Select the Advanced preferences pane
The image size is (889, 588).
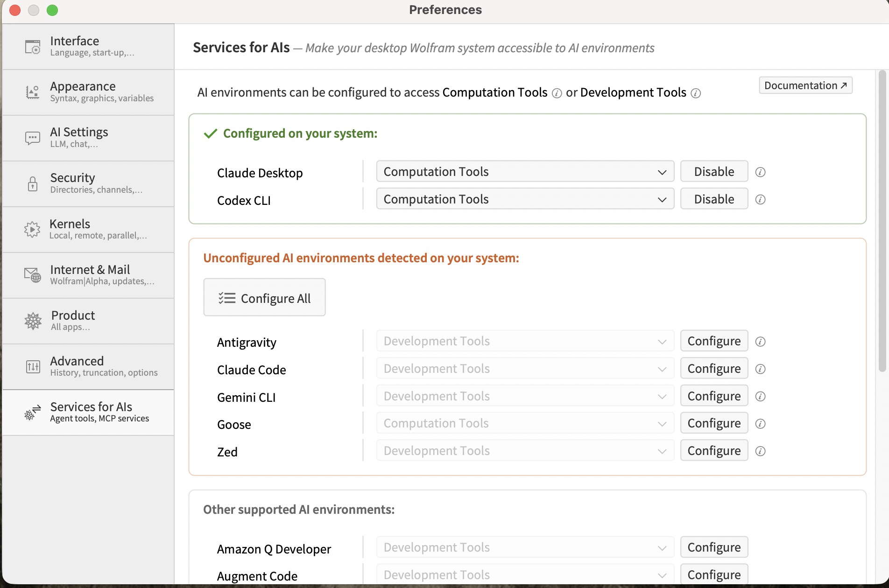pos(88,367)
